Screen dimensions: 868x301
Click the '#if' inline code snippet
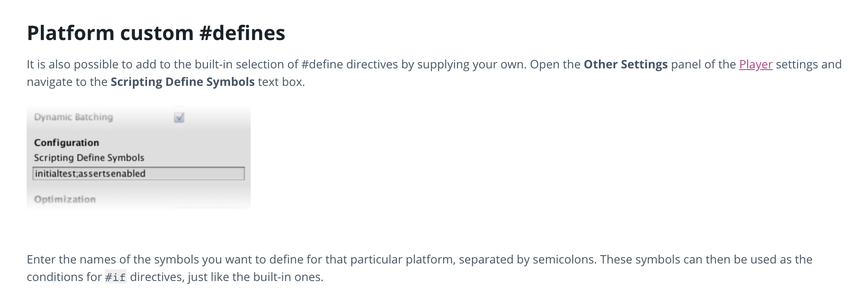pyautogui.click(x=115, y=278)
